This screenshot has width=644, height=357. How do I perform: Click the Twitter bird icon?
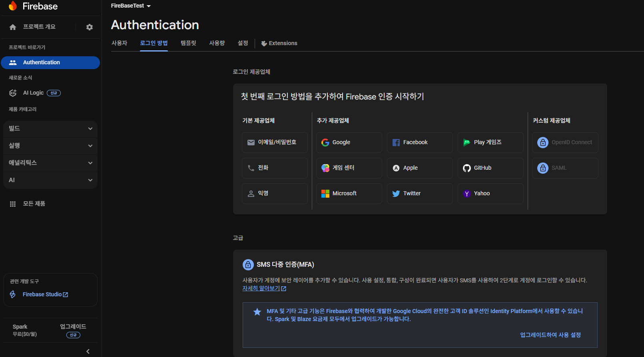396,194
